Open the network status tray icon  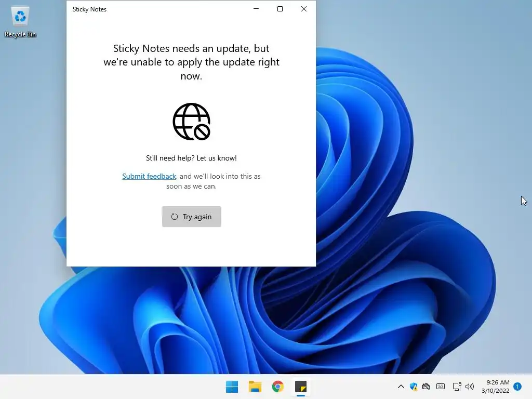(457, 387)
